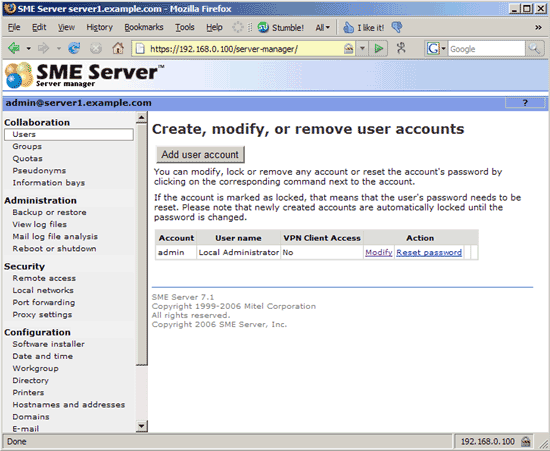Open the search engine selector dropdown
550x451 pixels.
point(443,48)
